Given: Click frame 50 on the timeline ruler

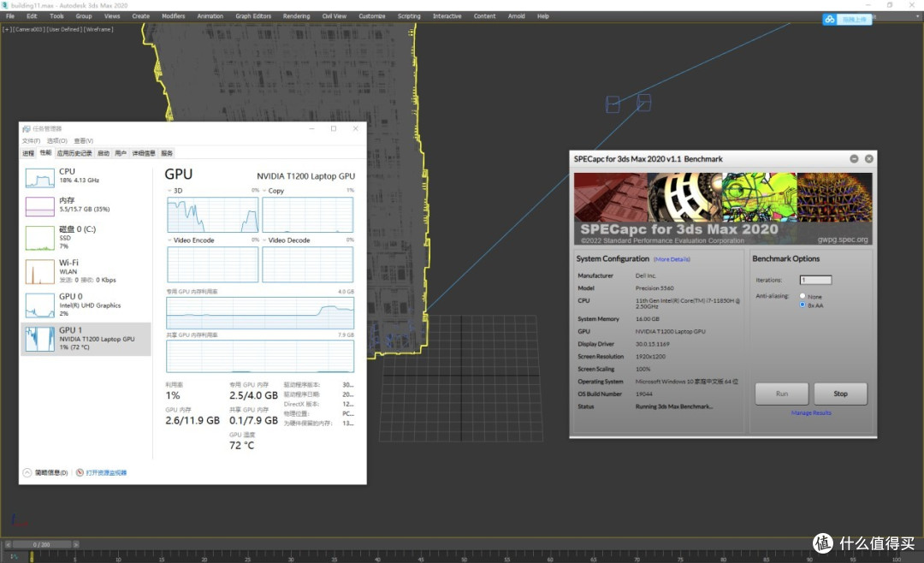Looking at the screenshot, I should click(x=464, y=557).
